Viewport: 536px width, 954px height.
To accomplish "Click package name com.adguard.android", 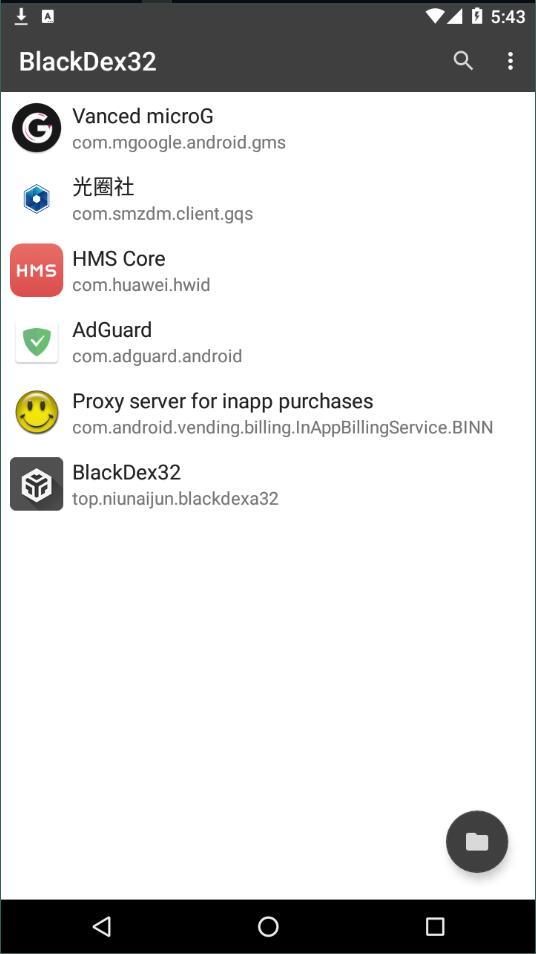I will (x=157, y=356).
